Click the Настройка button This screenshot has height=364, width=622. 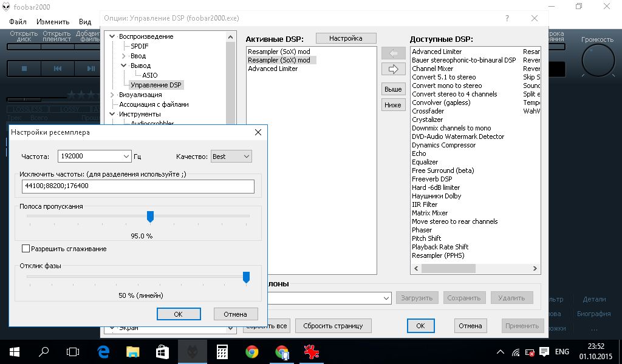click(x=346, y=38)
